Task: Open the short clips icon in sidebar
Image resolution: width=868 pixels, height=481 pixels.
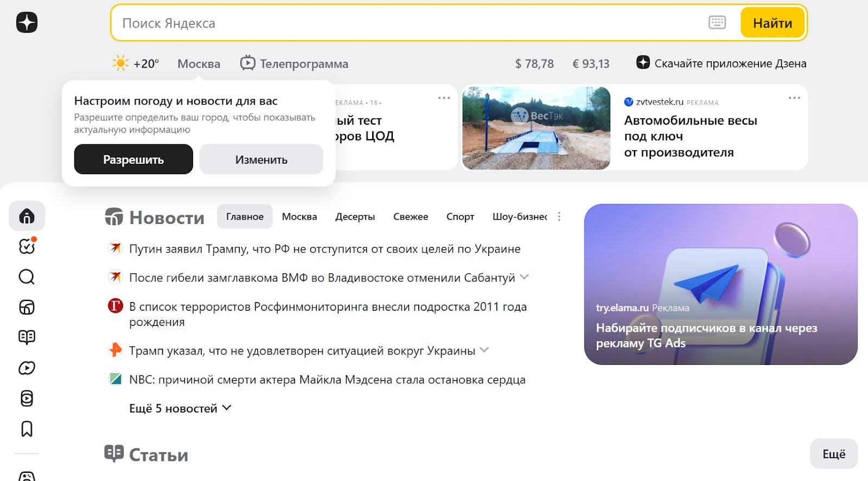Action: (27, 399)
